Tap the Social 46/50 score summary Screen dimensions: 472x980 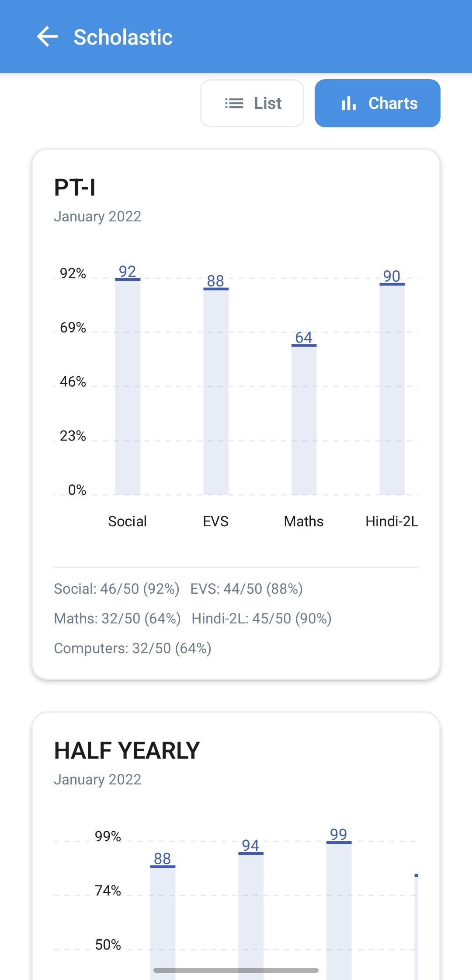tap(117, 589)
